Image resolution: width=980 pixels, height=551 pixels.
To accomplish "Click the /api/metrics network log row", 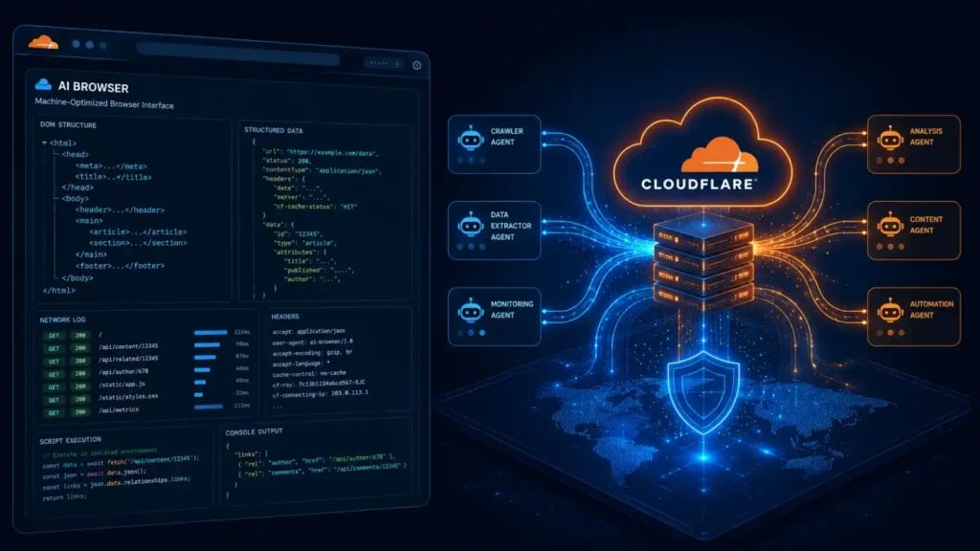I will point(146,409).
